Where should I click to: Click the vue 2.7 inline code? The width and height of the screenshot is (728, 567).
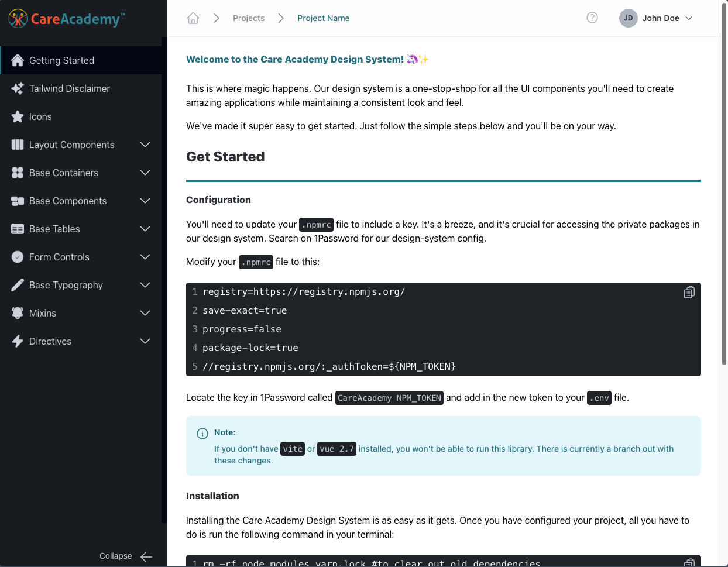pos(337,449)
